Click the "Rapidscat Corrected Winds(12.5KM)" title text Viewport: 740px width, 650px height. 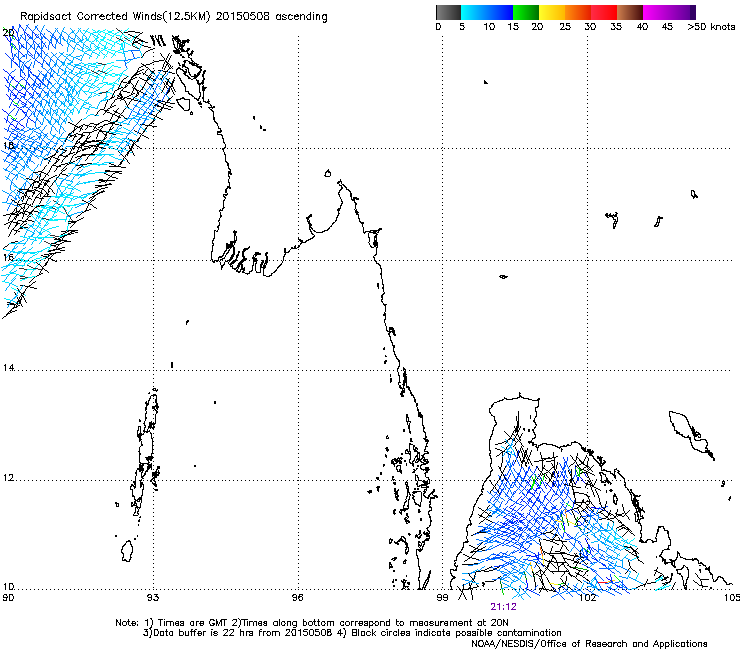point(115,16)
